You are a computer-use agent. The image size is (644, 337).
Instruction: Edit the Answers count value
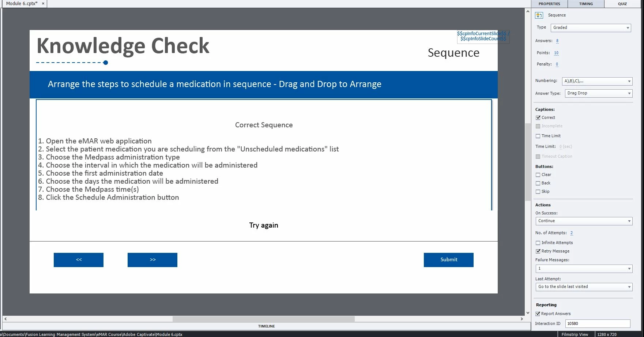(x=557, y=41)
